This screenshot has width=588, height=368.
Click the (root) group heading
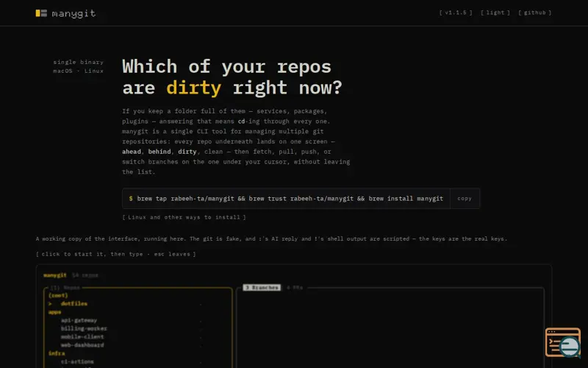pyautogui.click(x=58, y=296)
